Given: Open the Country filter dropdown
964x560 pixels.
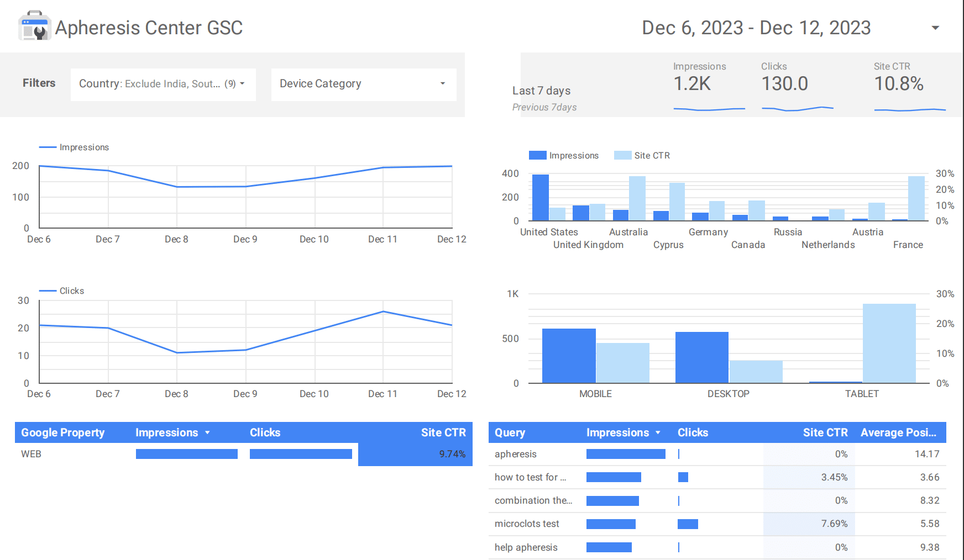Looking at the screenshot, I should click(163, 84).
